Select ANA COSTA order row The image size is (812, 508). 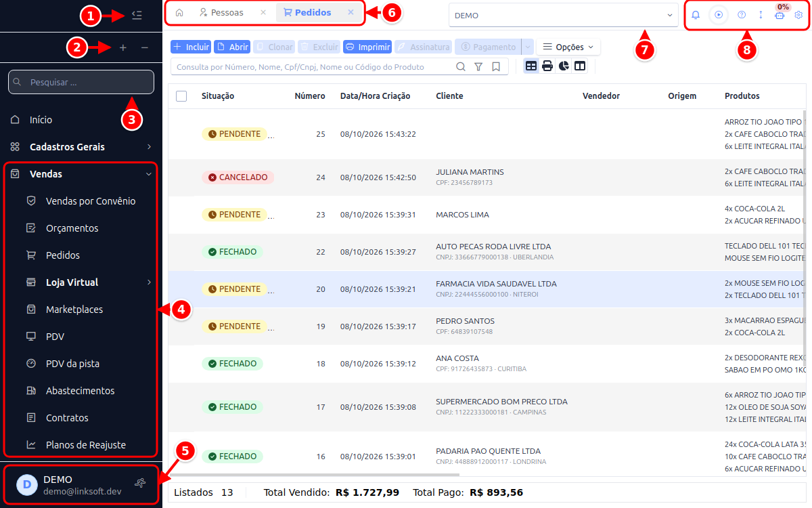click(487, 364)
